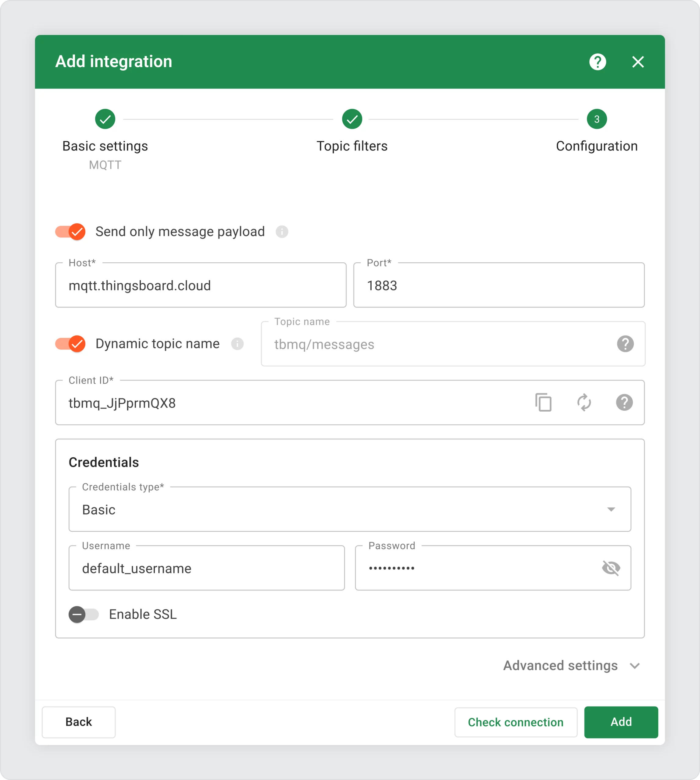
Task: Select the Configuration step
Action: pos(597,119)
